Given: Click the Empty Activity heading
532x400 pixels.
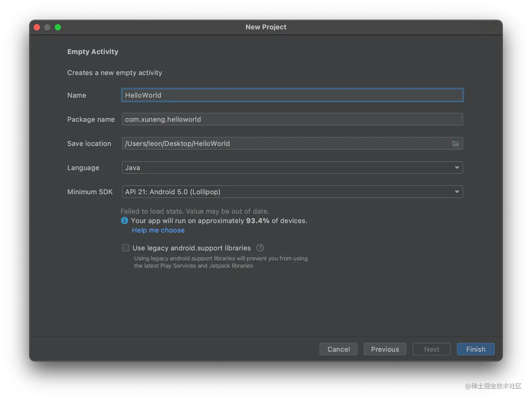Looking at the screenshot, I should [93, 52].
